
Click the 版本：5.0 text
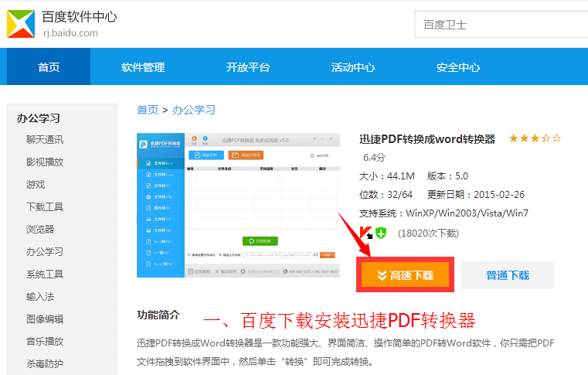click(x=447, y=176)
